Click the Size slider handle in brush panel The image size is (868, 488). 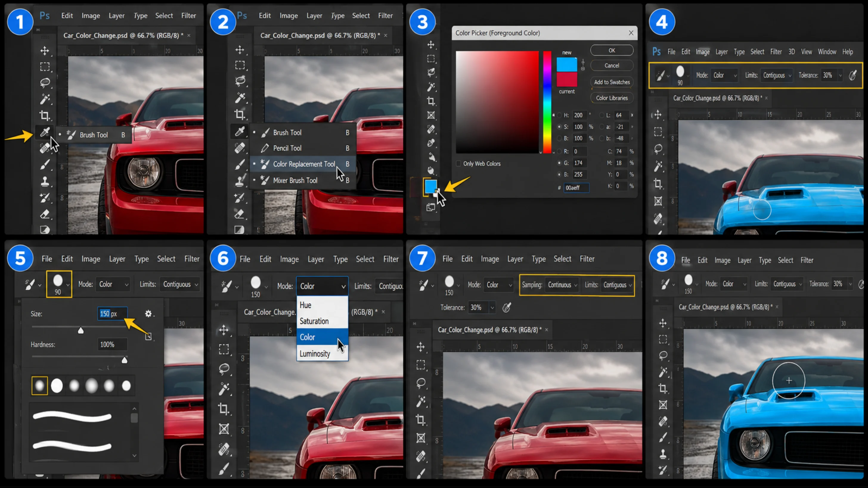(x=80, y=330)
